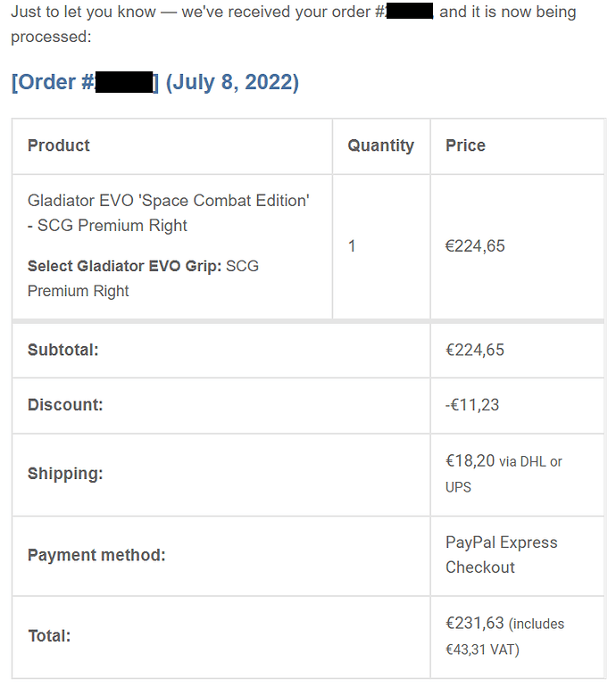The image size is (616, 687).
Task: Click the quantity value 1
Action: click(351, 246)
